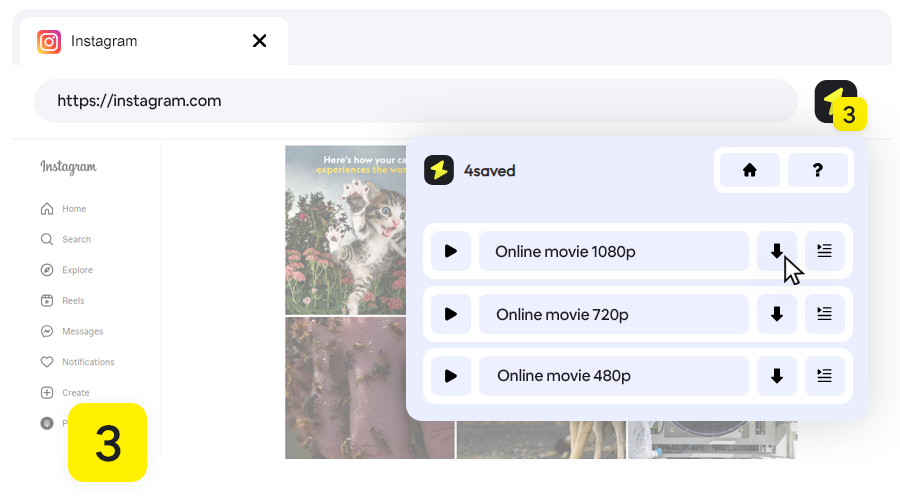Play the Online movie 720p video
This screenshot has height=500, width=900.
click(451, 314)
